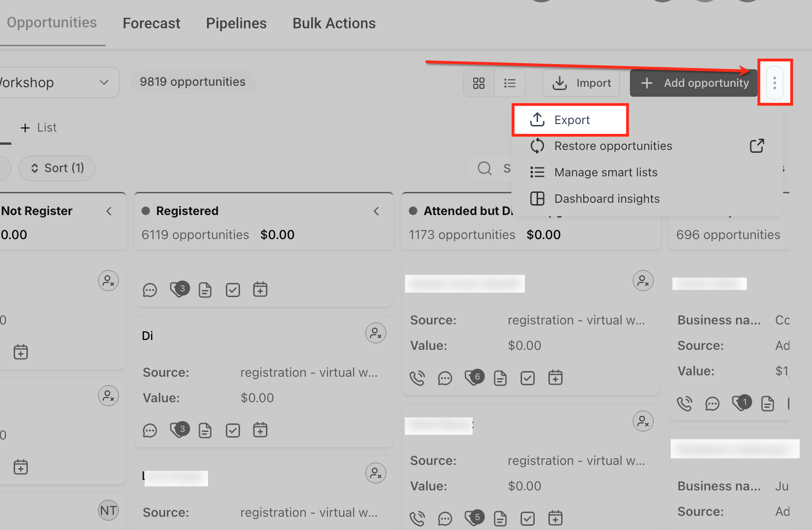Open the three-dot more options menu

pyautogui.click(x=775, y=83)
